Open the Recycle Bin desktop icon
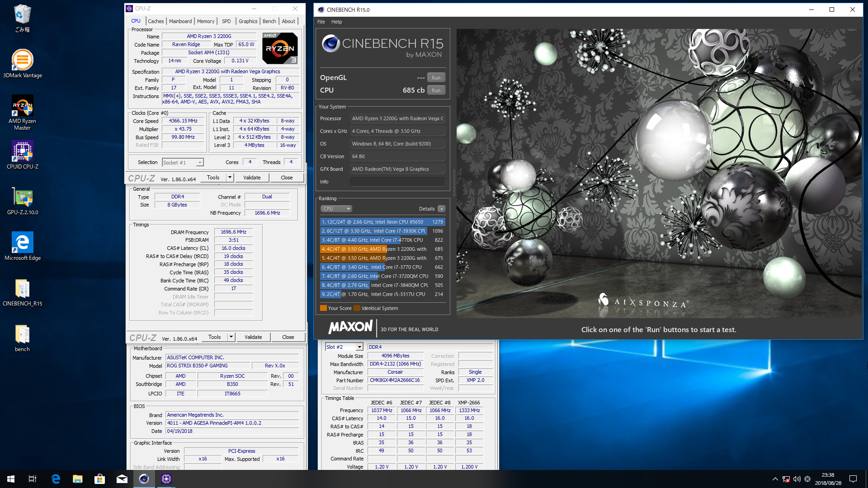This screenshot has height=488, width=868. click(22, 18)
